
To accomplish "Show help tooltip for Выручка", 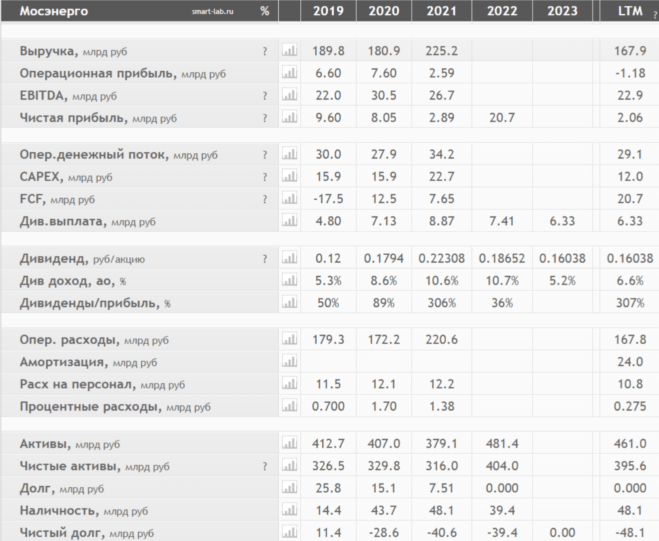I will point(265,51).
